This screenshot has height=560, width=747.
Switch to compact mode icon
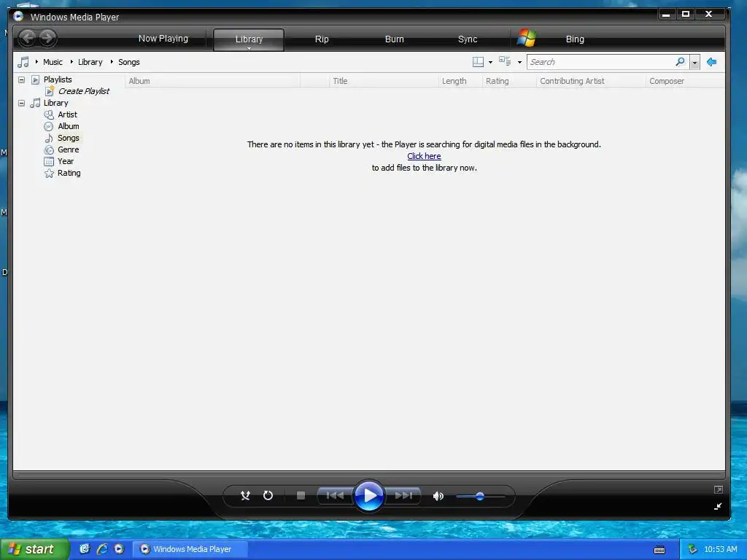pos(718,506)
